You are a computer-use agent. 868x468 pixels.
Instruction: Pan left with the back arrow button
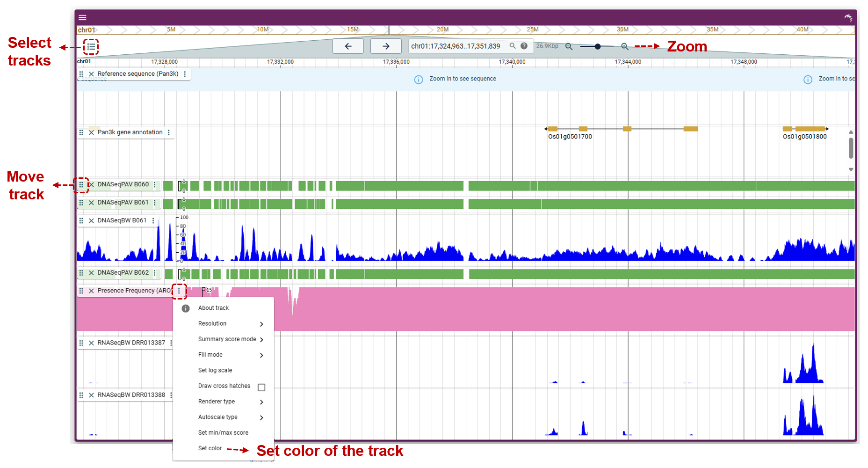click(x=348, y=46)
